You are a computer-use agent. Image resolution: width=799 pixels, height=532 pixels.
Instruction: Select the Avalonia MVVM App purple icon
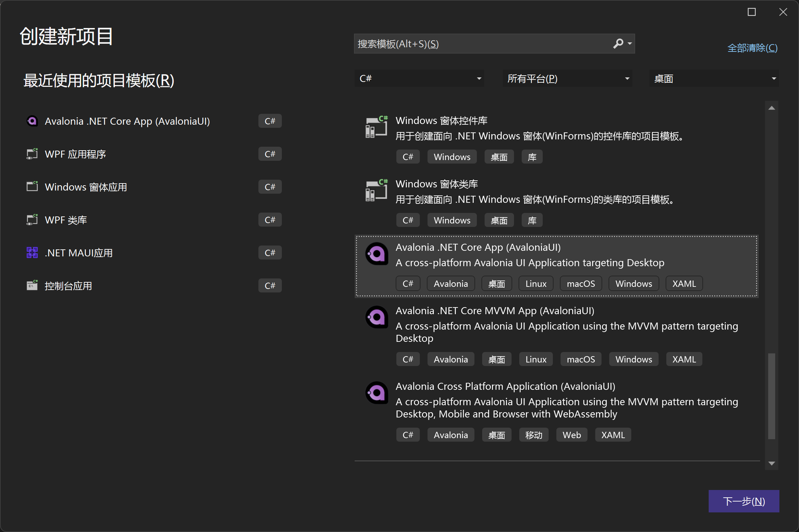[x=376, y=317]
